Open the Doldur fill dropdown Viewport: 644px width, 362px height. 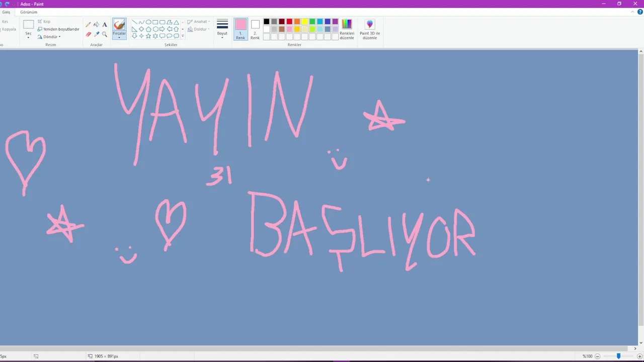click(199, 29)
